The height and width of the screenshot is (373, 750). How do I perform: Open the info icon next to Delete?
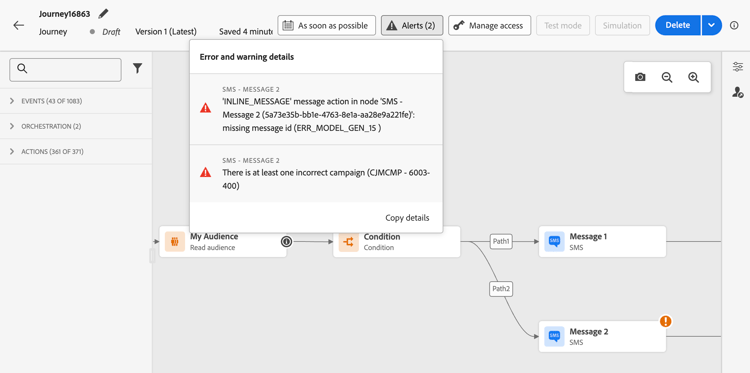coord(734,25)
